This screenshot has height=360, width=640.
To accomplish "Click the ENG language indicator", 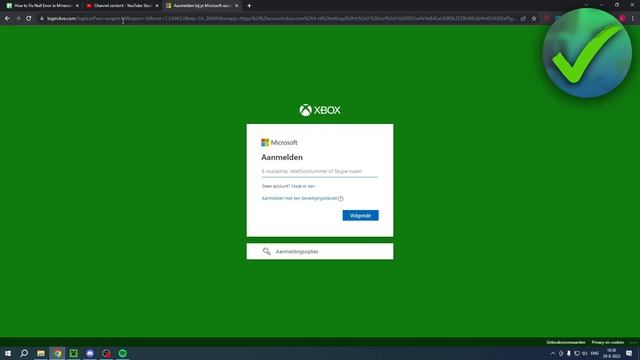I will (595, 353).
